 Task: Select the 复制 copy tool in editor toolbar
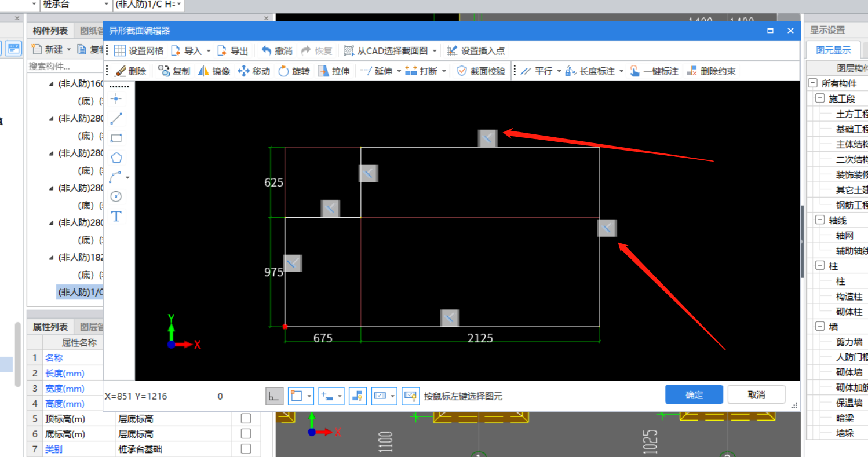(174, 71)
